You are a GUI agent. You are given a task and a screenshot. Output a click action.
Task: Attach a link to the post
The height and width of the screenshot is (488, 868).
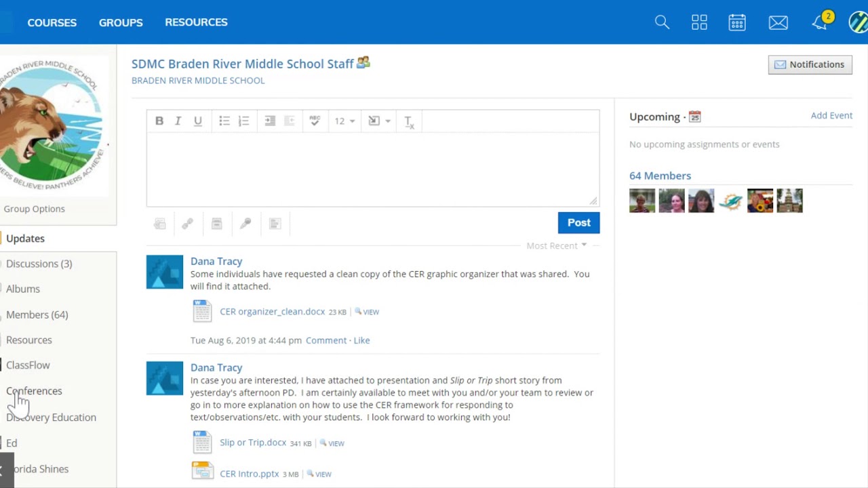(x=188, y=224)
